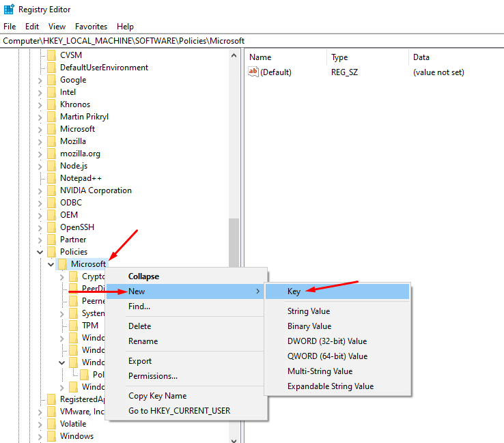Click Permissions... in the context menu

(x=153, y=376)
